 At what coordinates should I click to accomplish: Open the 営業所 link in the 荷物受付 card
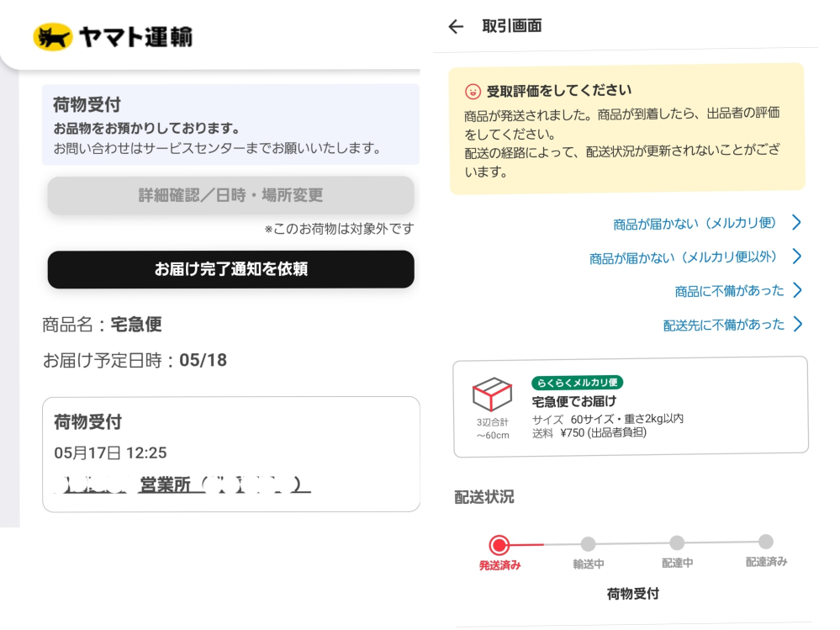tap(182, 484)
